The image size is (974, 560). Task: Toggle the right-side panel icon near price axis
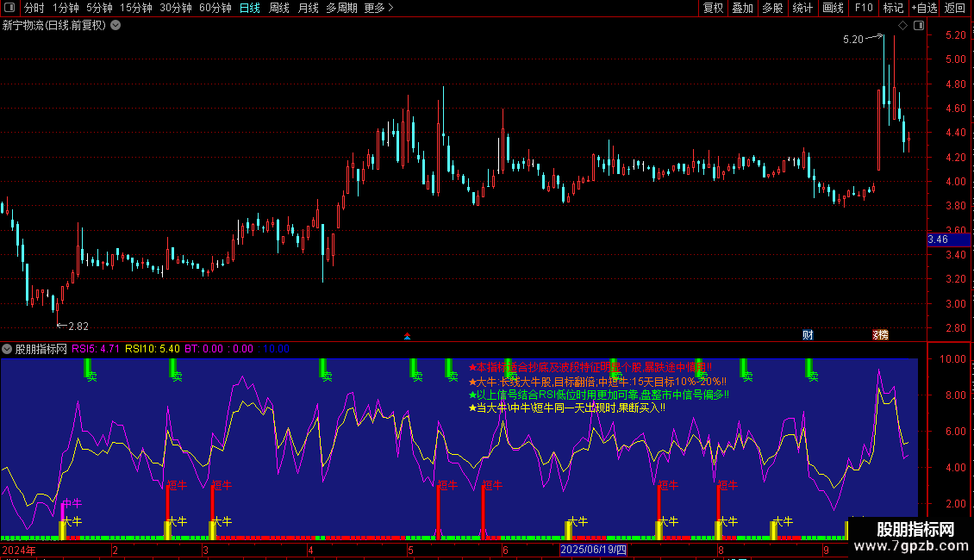919,26
